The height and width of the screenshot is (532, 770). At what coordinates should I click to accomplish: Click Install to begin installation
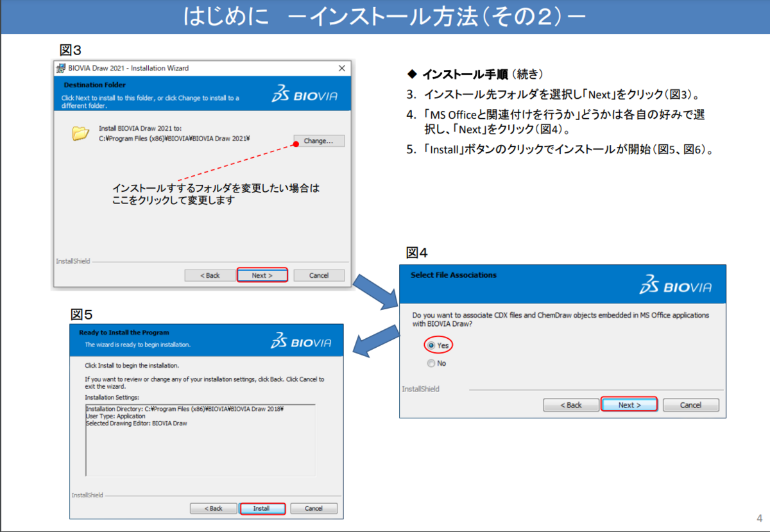click(x=262, y=508)
